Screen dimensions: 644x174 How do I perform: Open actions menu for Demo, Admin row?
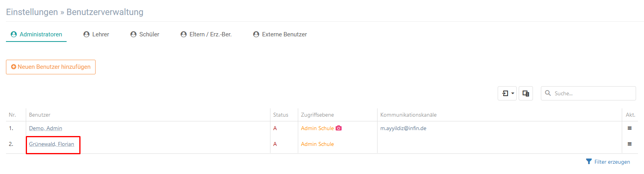click(x=629, y=128)
